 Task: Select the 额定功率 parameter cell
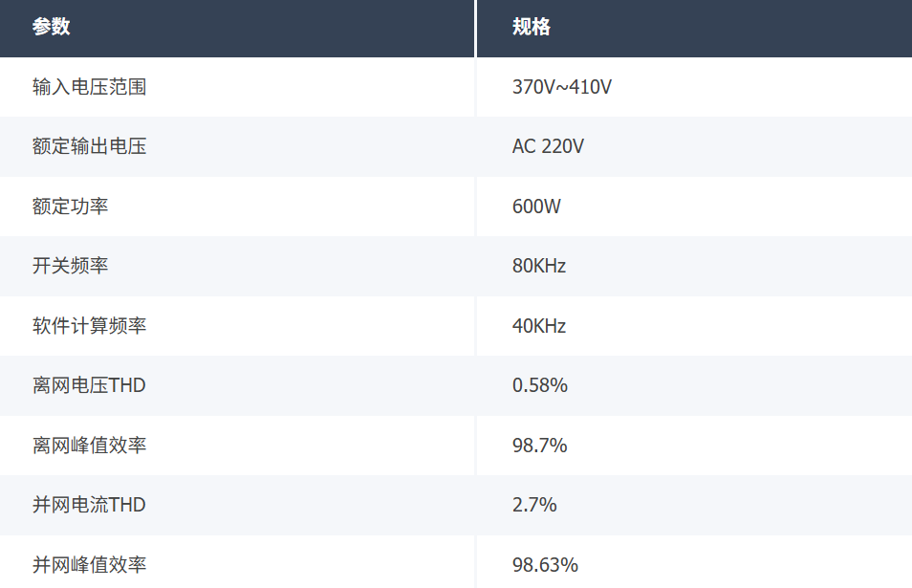(70, 207)
